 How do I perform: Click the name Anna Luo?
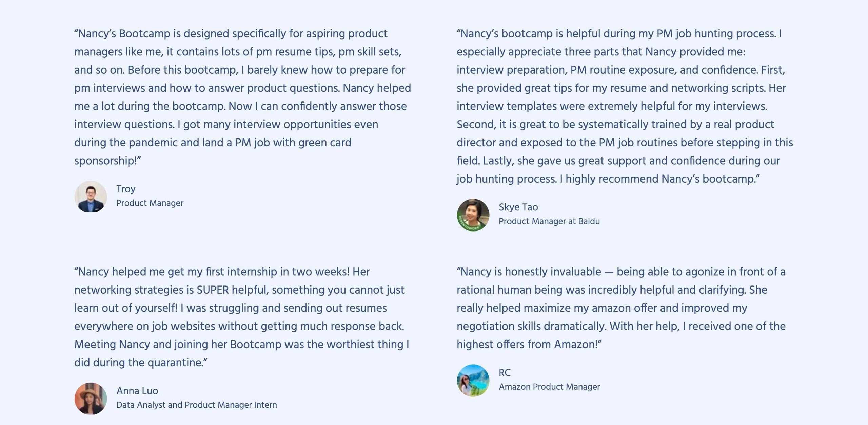point(137,391)
